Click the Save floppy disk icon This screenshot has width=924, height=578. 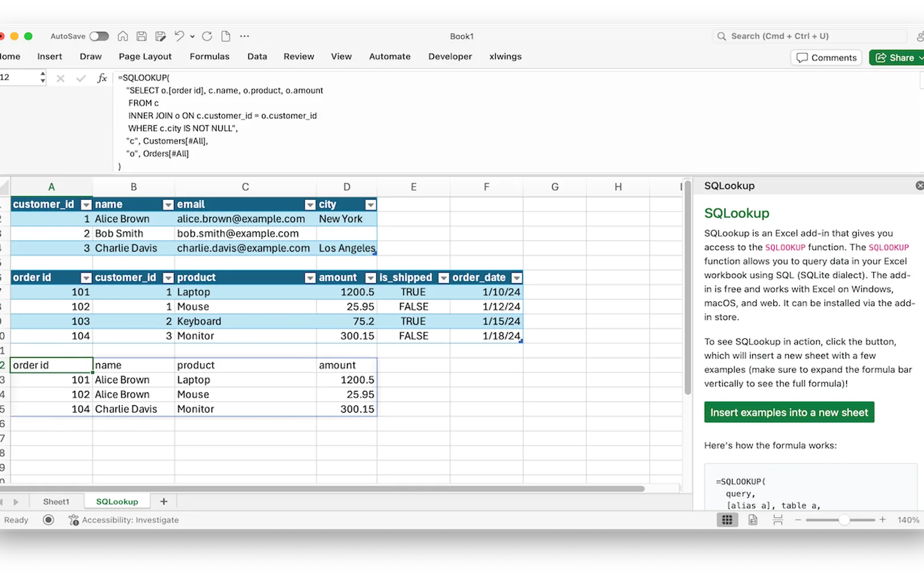coord(141,36)
